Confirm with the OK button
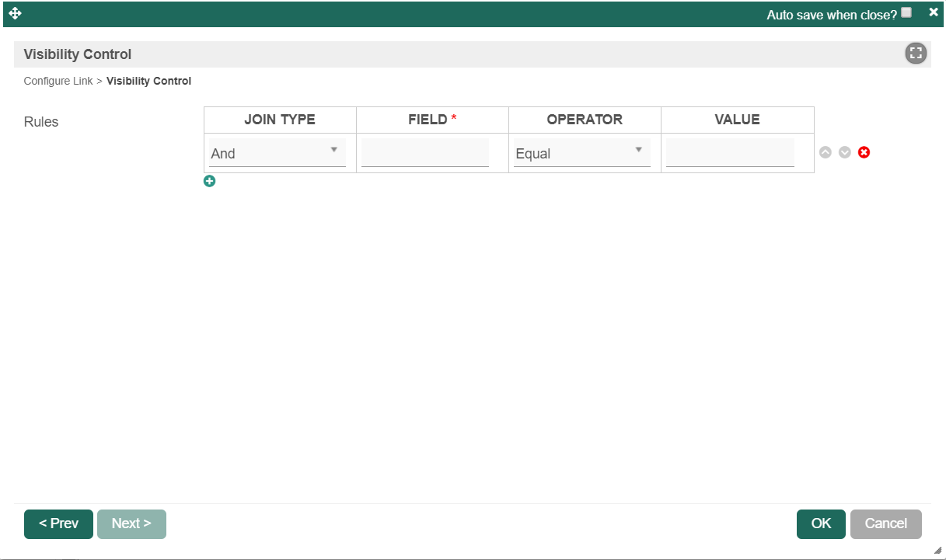This screenshot has width=946, height=560. 821,523
